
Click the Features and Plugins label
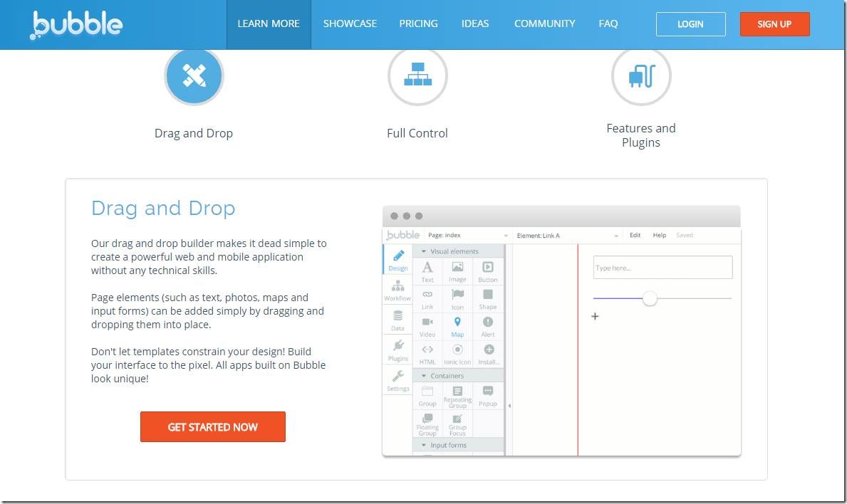[x=641, y=135]
